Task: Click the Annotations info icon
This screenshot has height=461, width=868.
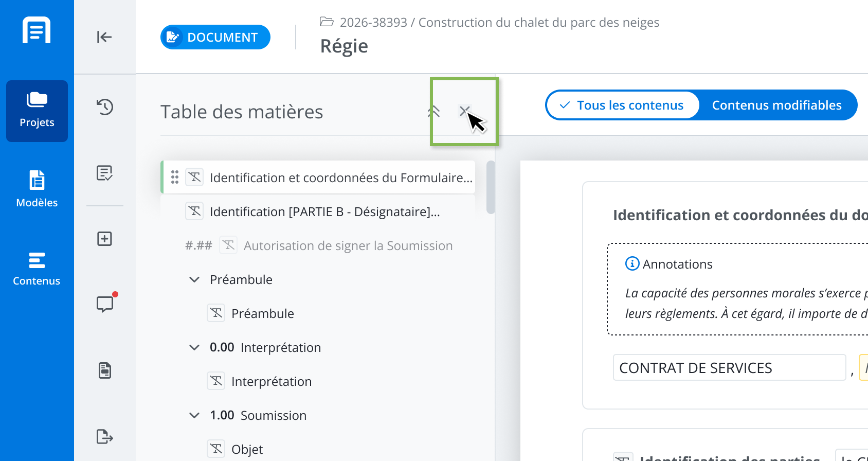Action: click(x=632, y=263)
